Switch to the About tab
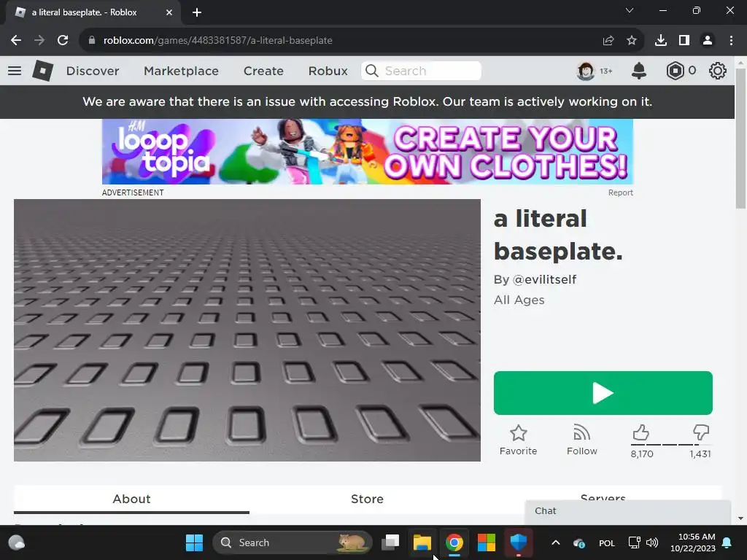The height and width of the screenshot is (560, 747). pyautogui.click(x=131, y=499)
